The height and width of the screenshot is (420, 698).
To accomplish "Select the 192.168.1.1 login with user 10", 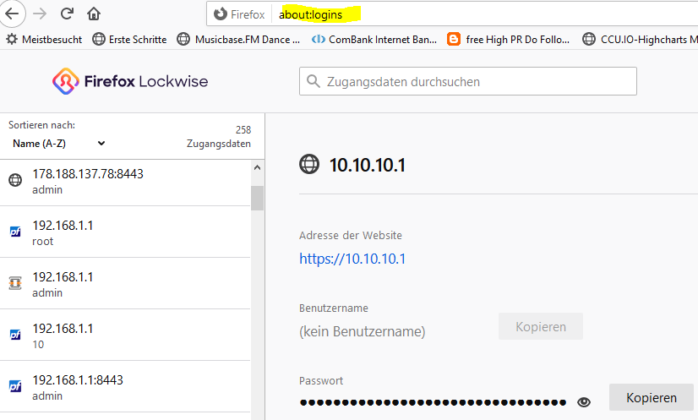I will tap(125, 335).
